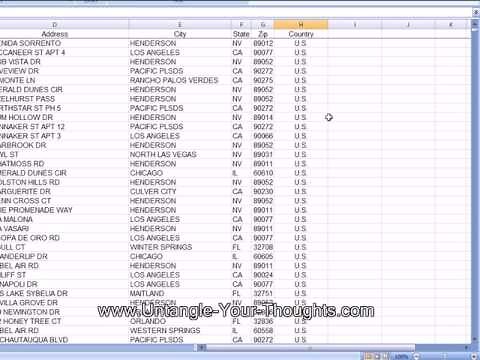Select the HONEY TREE CT address cell
This screenshot has width=480, height=360.
64,321
